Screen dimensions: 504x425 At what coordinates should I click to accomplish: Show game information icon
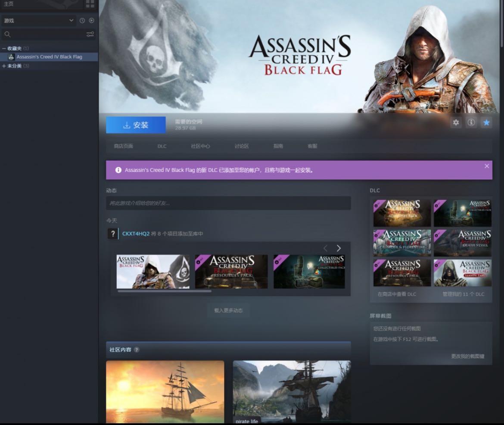(x=471, y=122)
